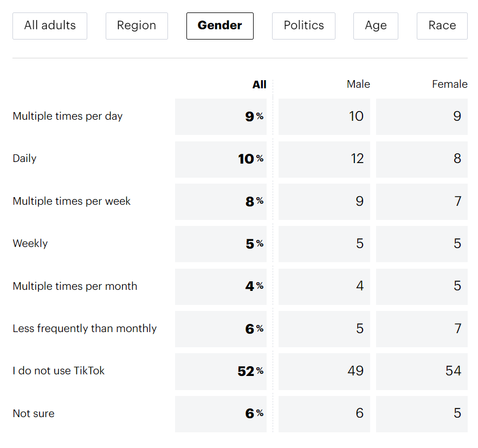478x448 pixels.
Task: Click the Female value 54 cell
Action: pyautogui.click(x=422, y=371)
